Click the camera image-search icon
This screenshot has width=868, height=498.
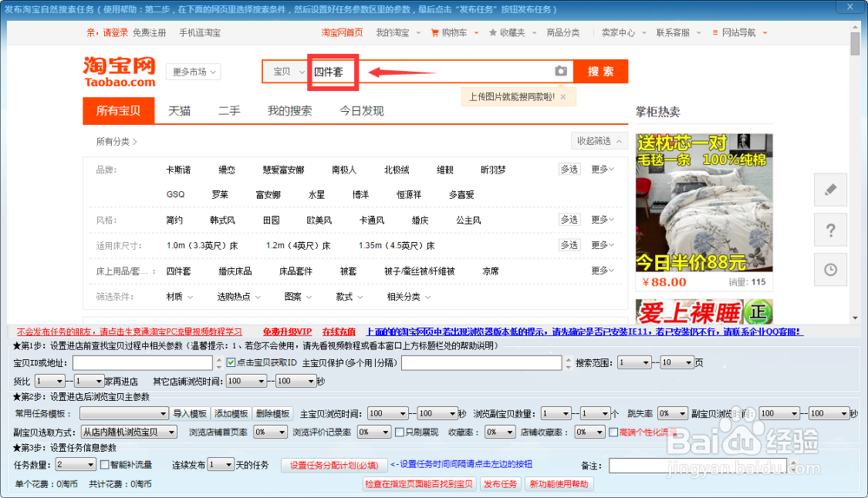pos(561,71)
